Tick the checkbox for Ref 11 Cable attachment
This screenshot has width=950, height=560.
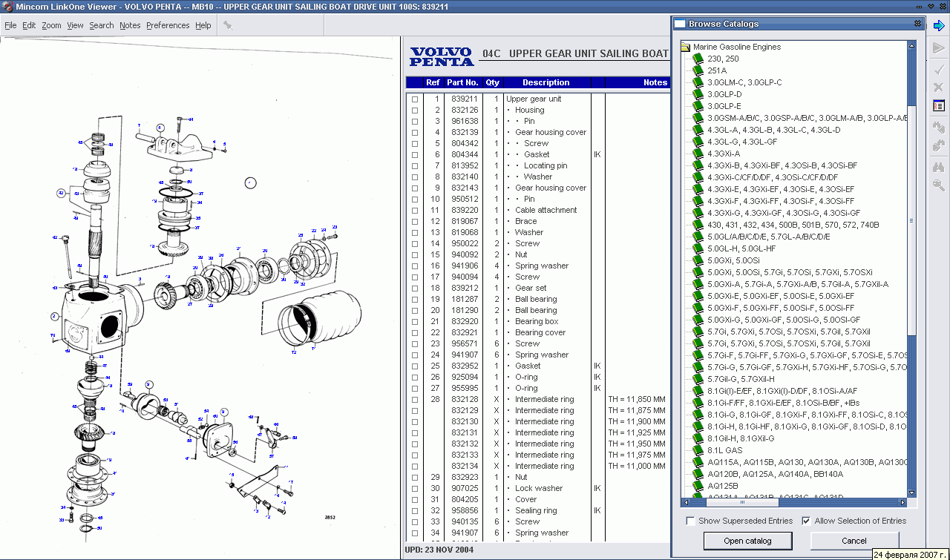coord(415,210)
